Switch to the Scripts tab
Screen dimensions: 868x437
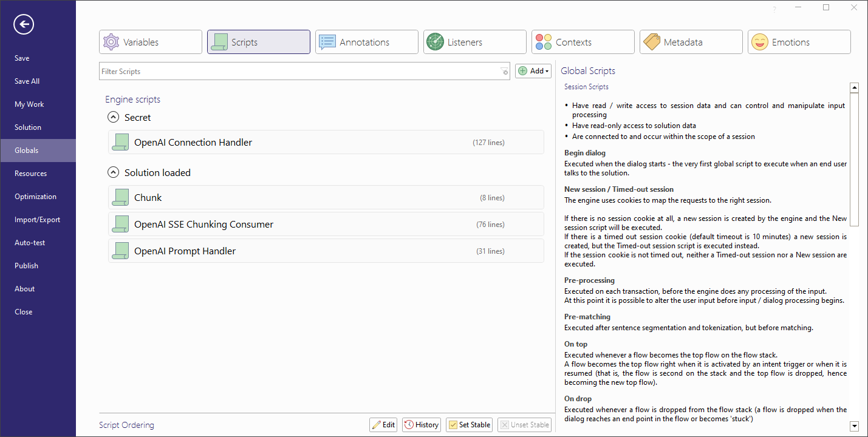[258, 42]
